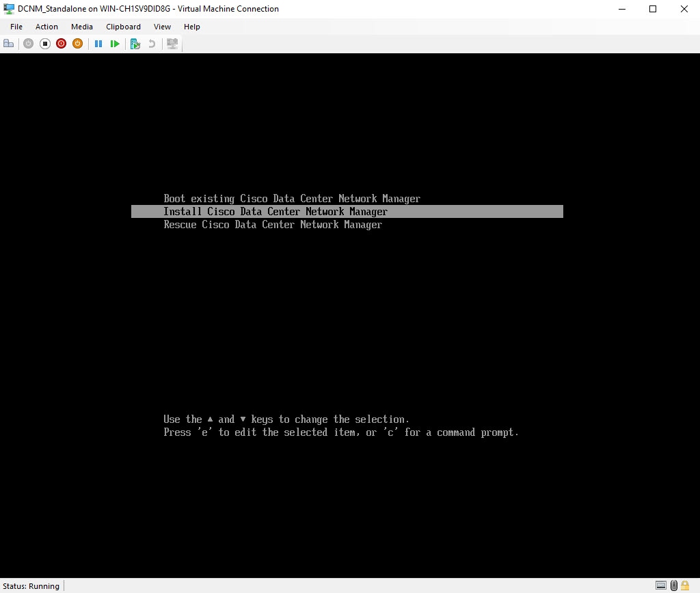This screenshot has width=700, height=593.
Task: Select Boot existing Cisco Data Center Network Manager
Action: coord(292,199)
